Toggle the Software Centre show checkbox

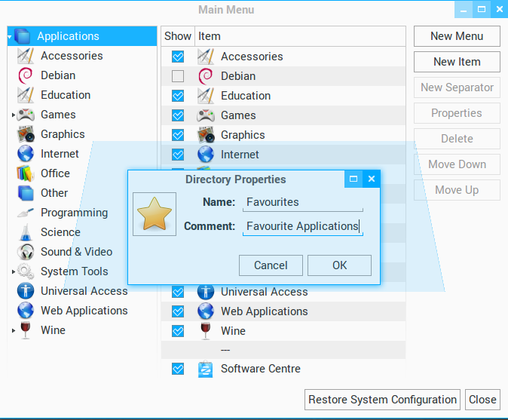pyautogui.click(x=178, y=369)
